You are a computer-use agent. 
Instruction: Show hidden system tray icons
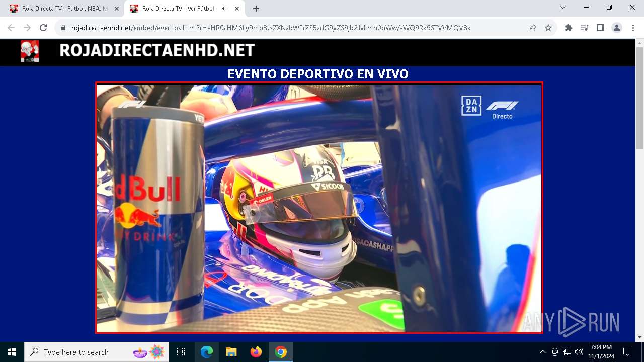pos(542,352)
